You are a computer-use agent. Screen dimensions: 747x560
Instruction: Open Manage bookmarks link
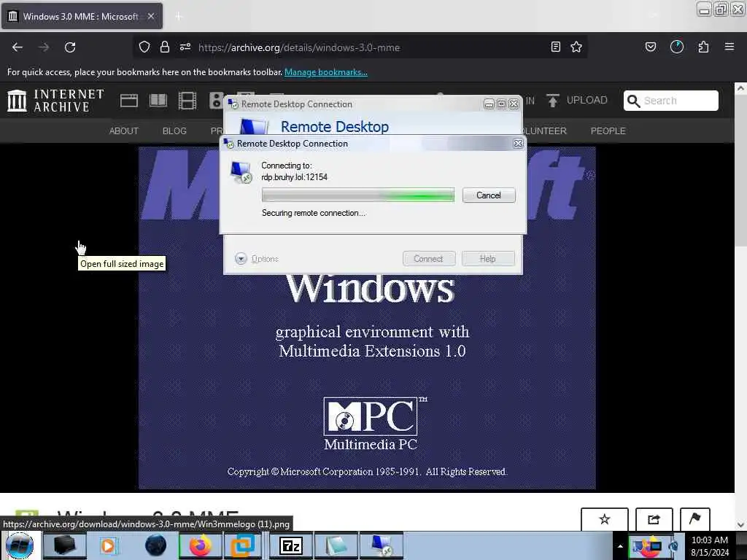pos(326,72)
